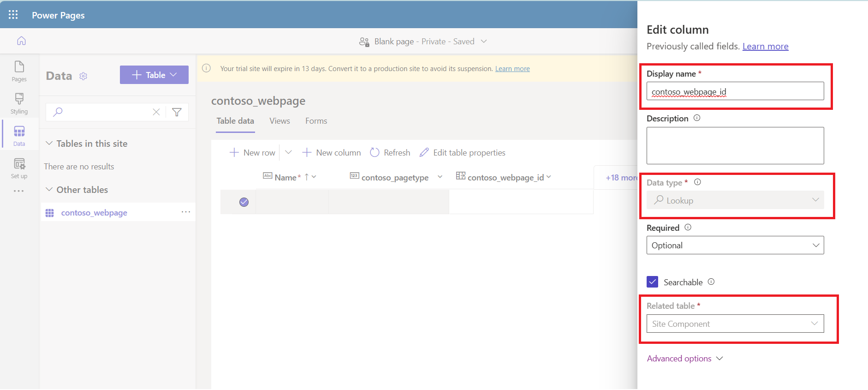Open the Set up workspace
This screenshot has height=390, width=868.
coord(19,168)
